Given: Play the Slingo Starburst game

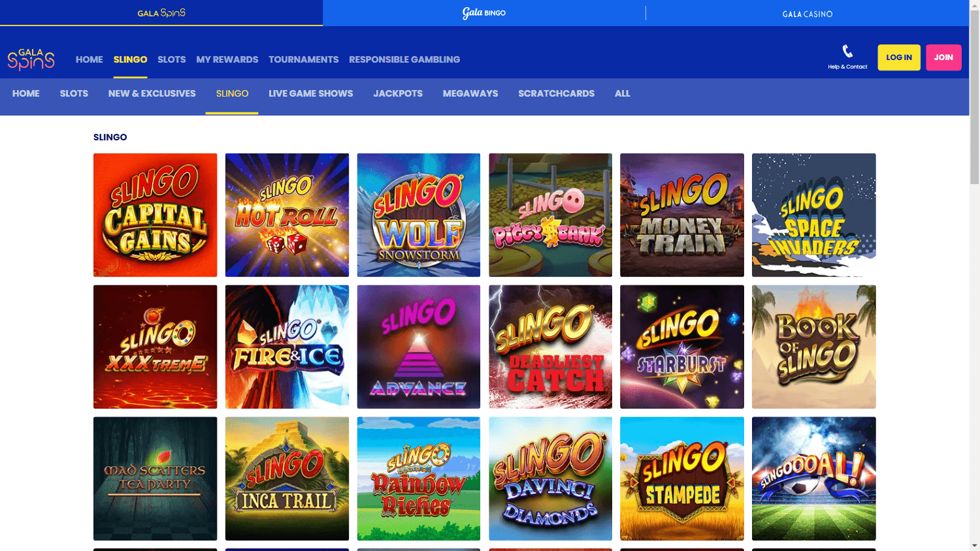Looking at the screenshot, I should (682, 347).
